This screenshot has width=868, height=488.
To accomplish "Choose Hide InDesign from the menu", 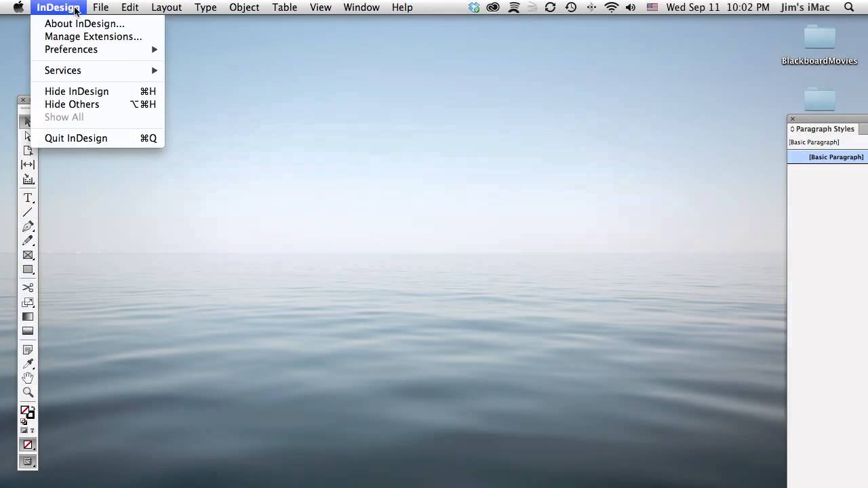I will (x=98, y=91).
